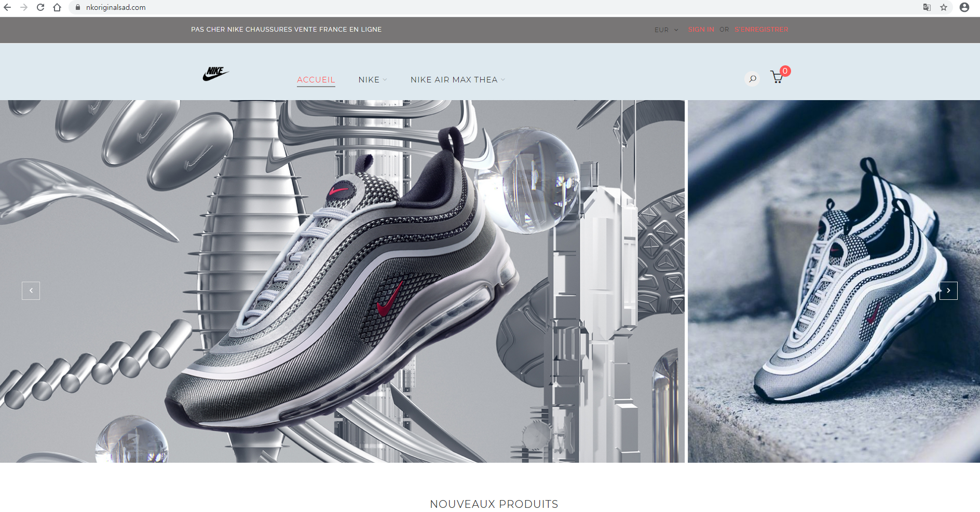Open the browser profile avatar
The width and height of the screenshot is (980, 512).
[x=964, y=7]
